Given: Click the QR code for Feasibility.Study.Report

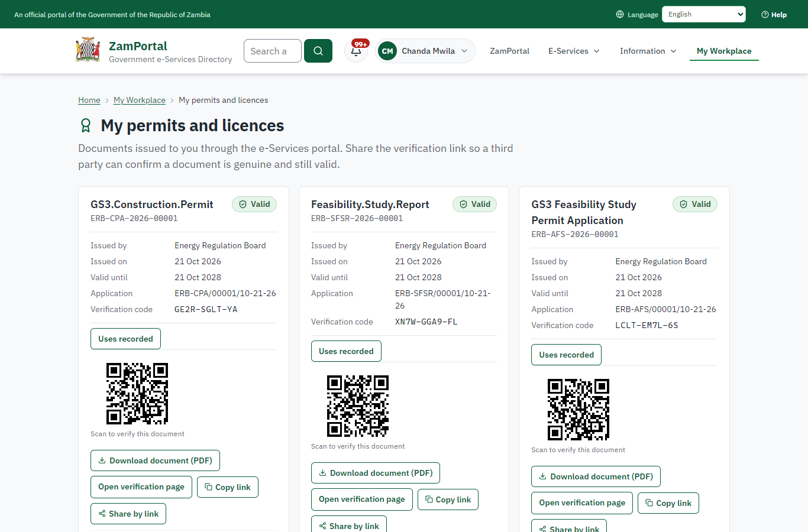Looking at the screenshot, I should coord(358,406).
